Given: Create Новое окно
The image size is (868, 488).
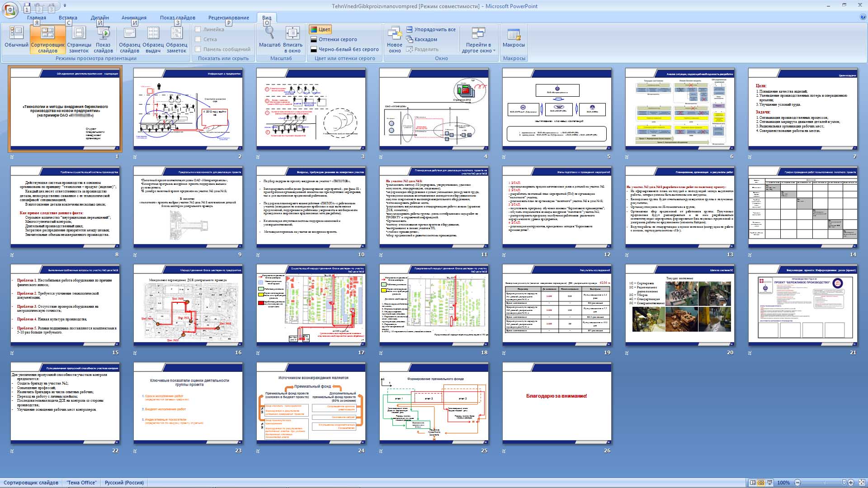Looking at the screenshot, I should [394, 38].
